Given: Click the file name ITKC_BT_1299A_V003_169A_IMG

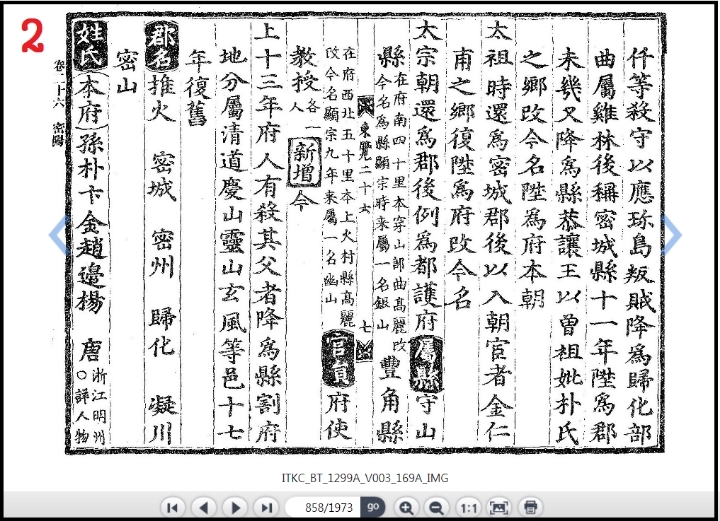Looking at the screenshot, I should coord(365,478).
